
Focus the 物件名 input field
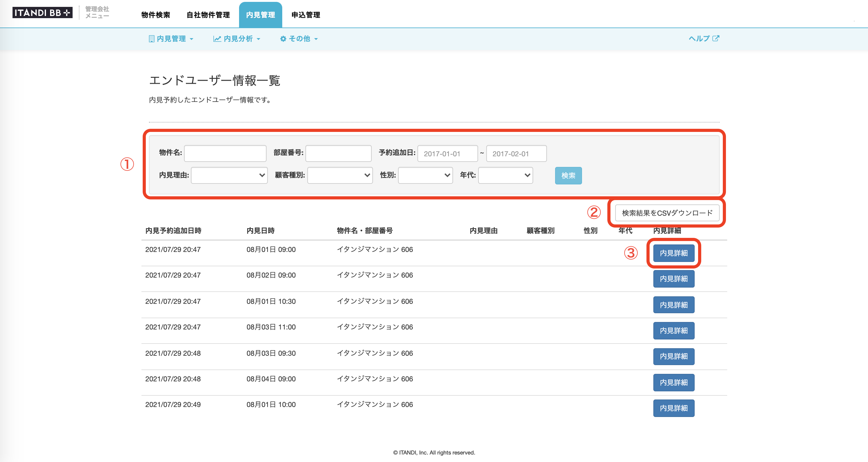pos(225,153)
